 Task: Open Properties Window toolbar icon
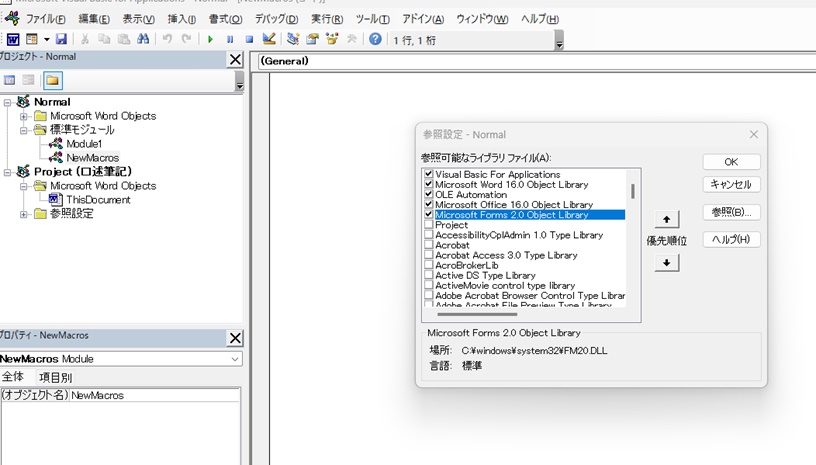click(x=312, y=39)
